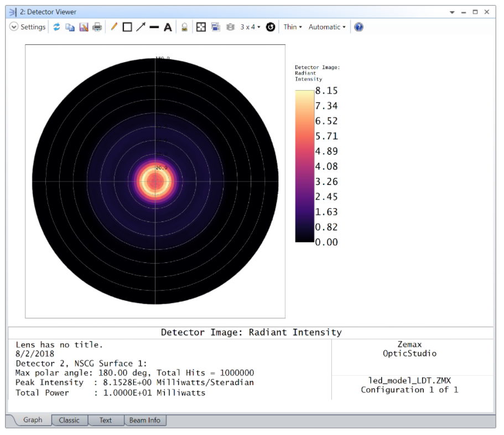This screenshot has height=435, width=504.
Task: Open the Thin line thickness dropdown
Action: click(293, 27)
